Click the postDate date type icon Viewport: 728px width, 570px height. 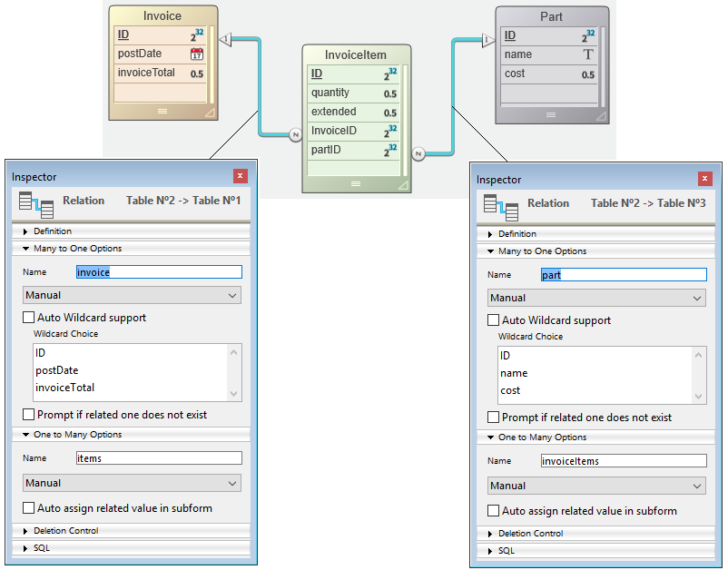(197, 54)
